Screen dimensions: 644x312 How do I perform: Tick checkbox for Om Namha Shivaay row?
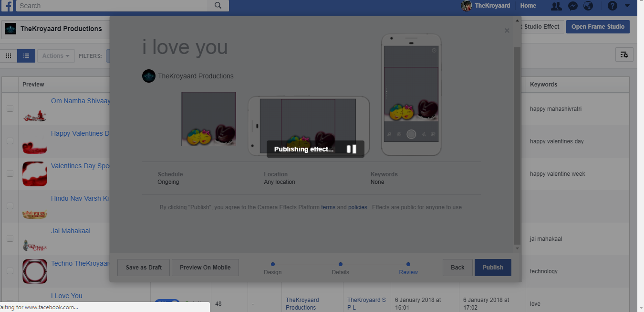(10, 108)
